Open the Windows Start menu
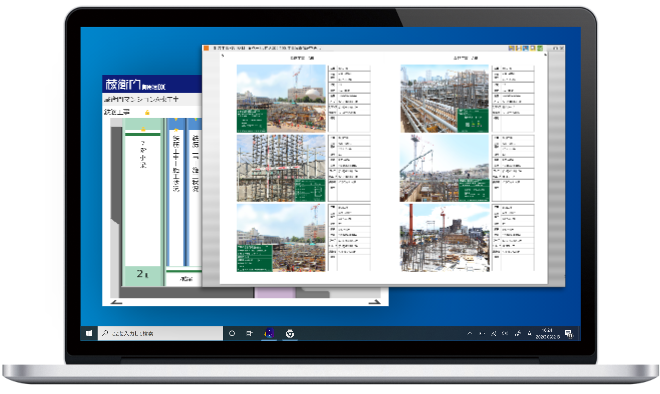The height and width of the screenshot is (394, 660). click(x=89, y=333)
